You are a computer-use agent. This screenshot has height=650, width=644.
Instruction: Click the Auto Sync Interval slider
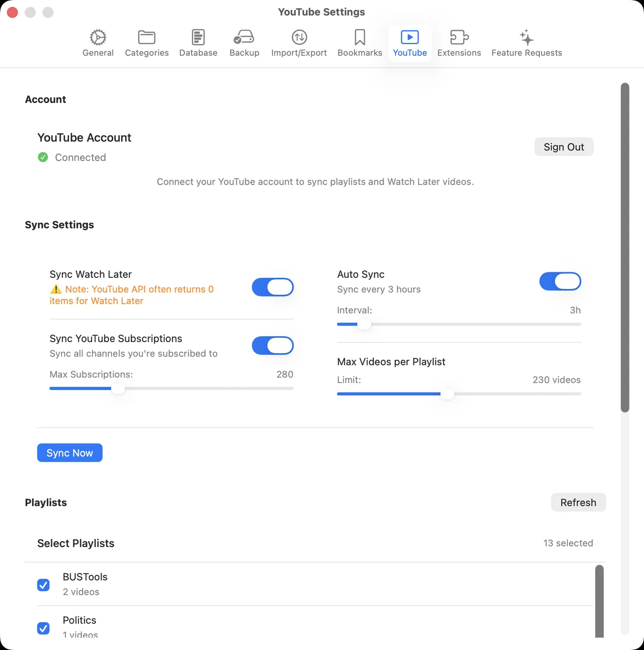click(459, 324)
